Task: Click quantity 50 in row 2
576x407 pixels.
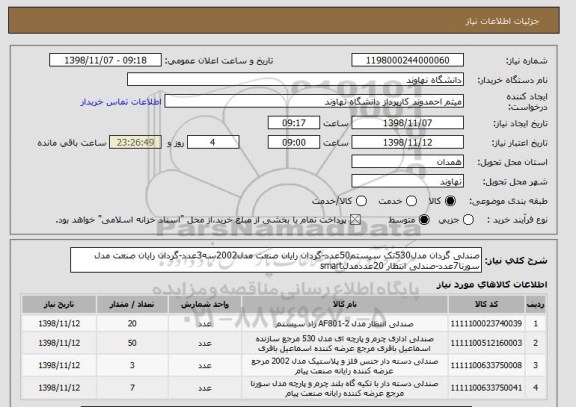Action: [x=132, y=343]
